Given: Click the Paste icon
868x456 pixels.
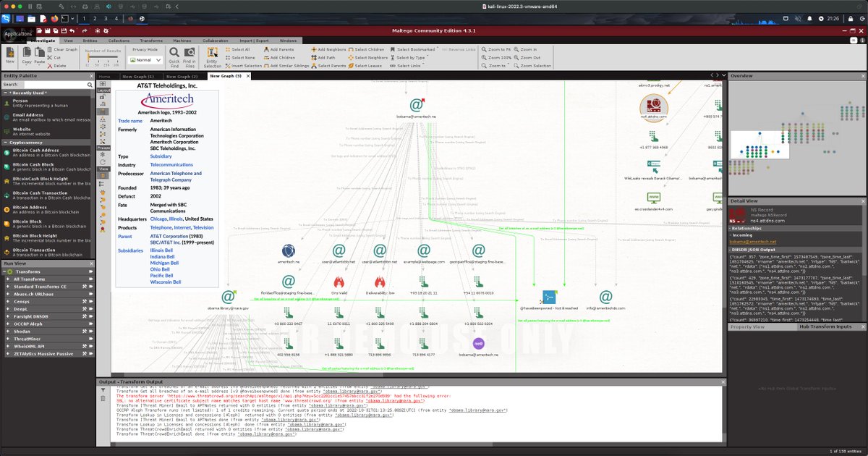Looking at the screenshot, I should pos(40,55).
